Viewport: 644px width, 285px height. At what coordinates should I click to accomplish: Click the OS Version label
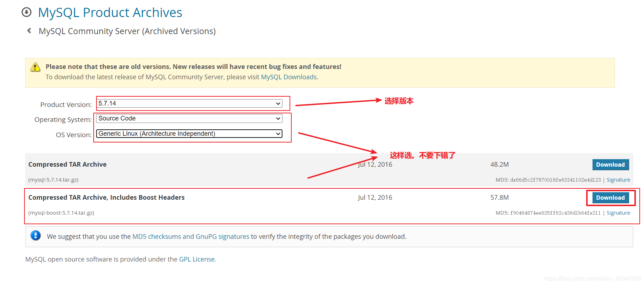[74, 135]
